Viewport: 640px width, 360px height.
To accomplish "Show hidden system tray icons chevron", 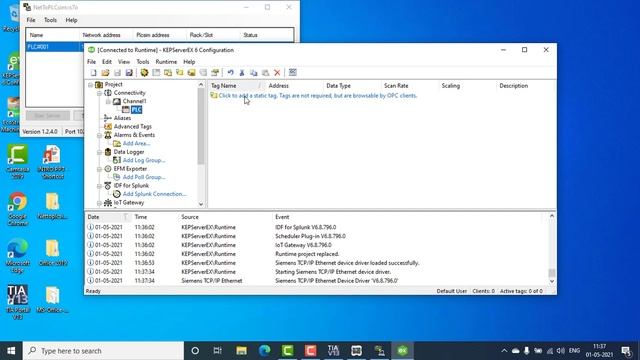I will 504,351.
